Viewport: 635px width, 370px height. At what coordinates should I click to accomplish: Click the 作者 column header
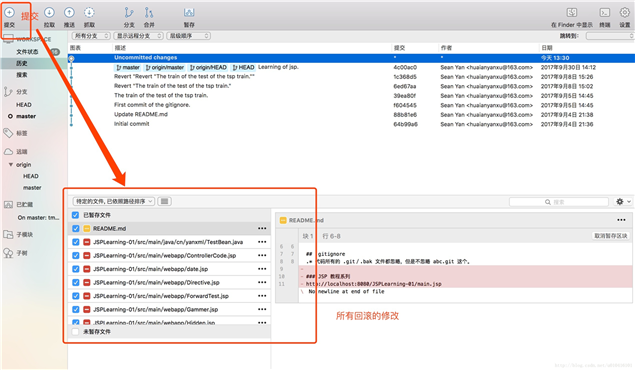pyautogui.click(x=446, y=48)
